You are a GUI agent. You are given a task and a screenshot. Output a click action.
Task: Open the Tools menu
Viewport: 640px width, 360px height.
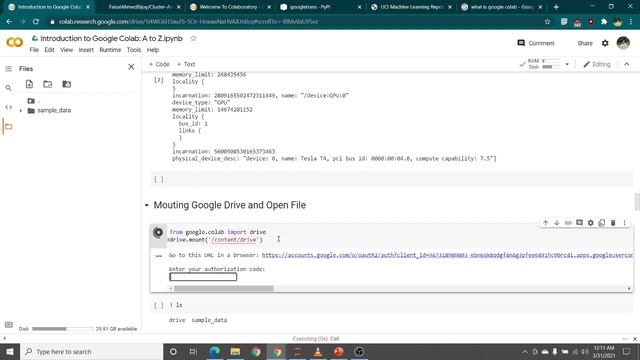133,50
